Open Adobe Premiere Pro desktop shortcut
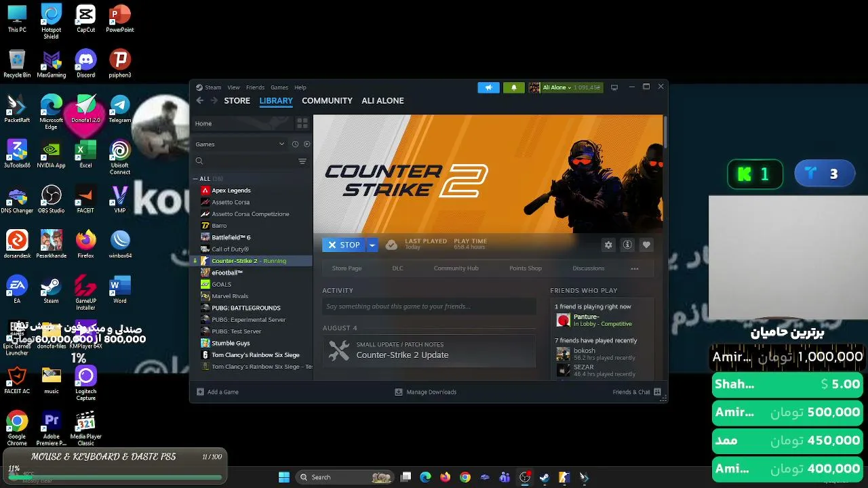This screenshot has width=868, height=488. tap(51, 428)
